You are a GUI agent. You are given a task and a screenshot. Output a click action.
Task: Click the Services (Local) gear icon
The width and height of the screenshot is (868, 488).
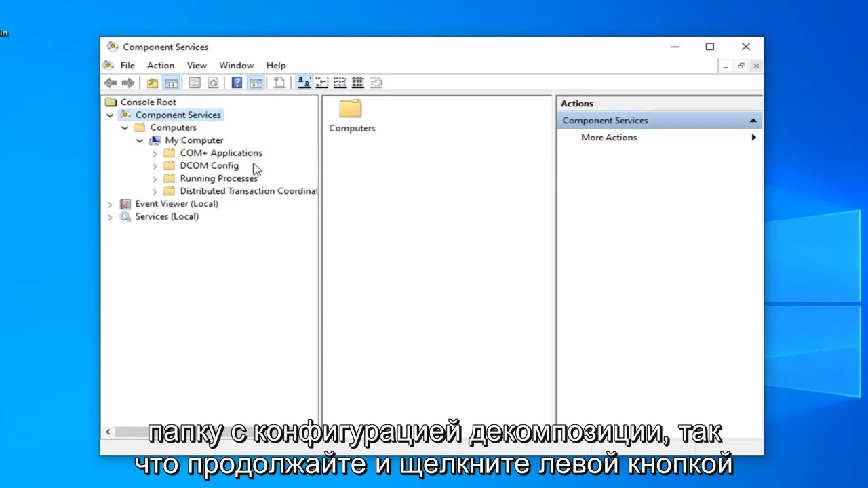[125, 217]
